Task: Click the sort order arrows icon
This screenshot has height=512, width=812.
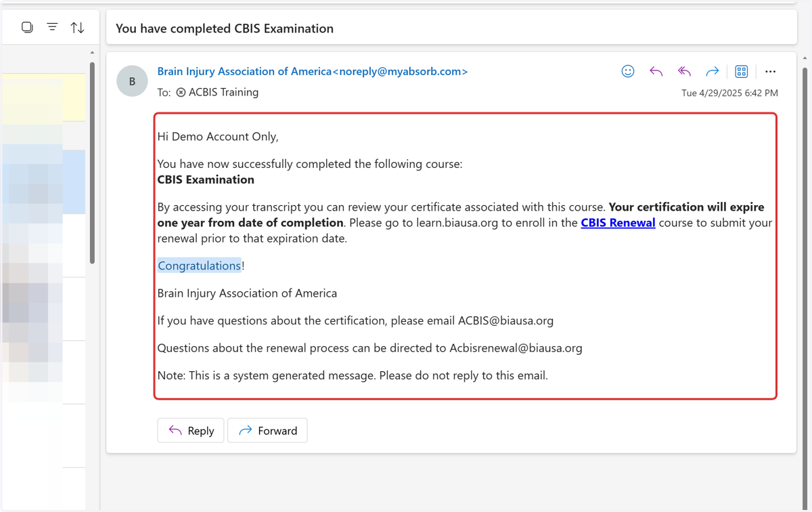Action: 78,27
